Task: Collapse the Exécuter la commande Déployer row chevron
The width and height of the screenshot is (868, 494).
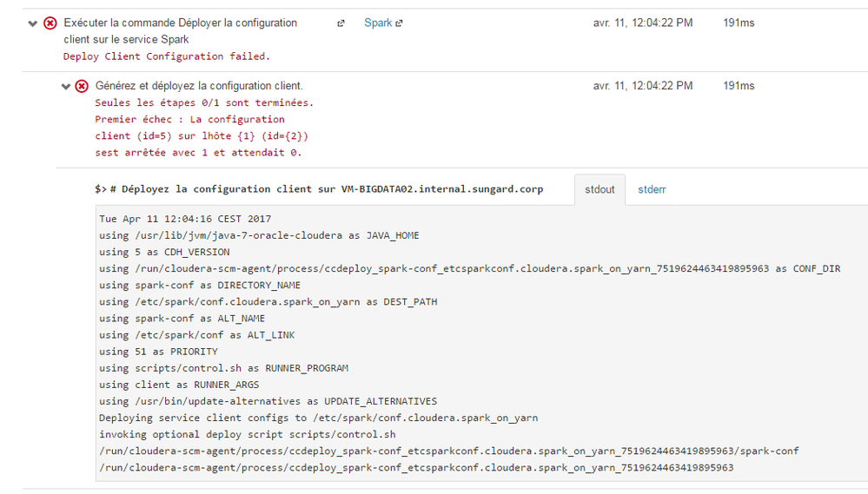Action: [34, 23]
